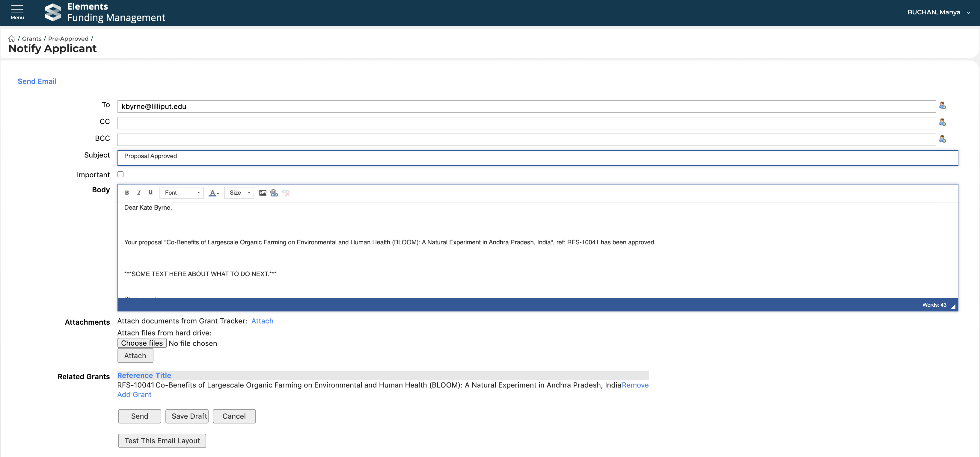Click the remove link icon
Screen dimensions: 980x457
pyautogui.click(x=286, y=193)
